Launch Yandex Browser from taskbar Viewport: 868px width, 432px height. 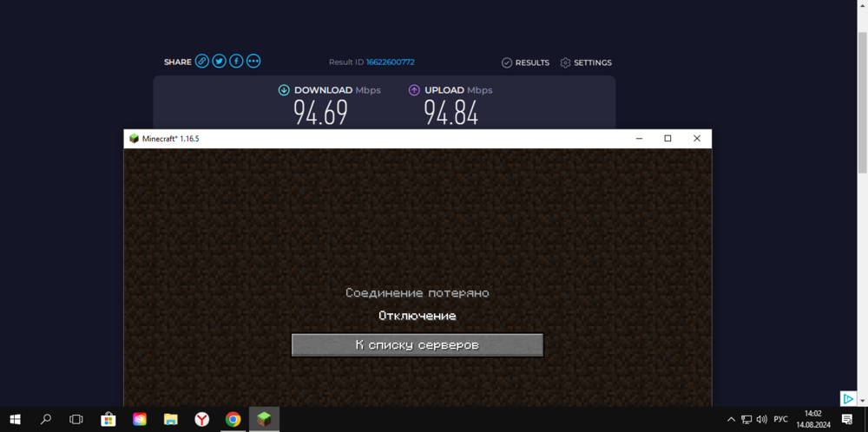pyautogui.click(x=202, y=419)
